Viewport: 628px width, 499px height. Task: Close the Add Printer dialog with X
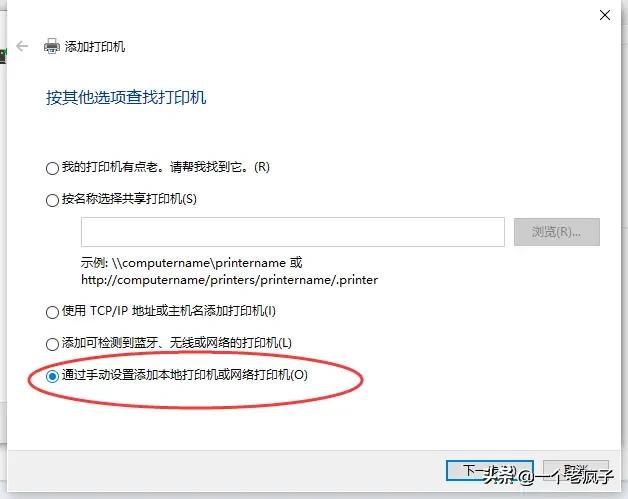coord(605,15)
